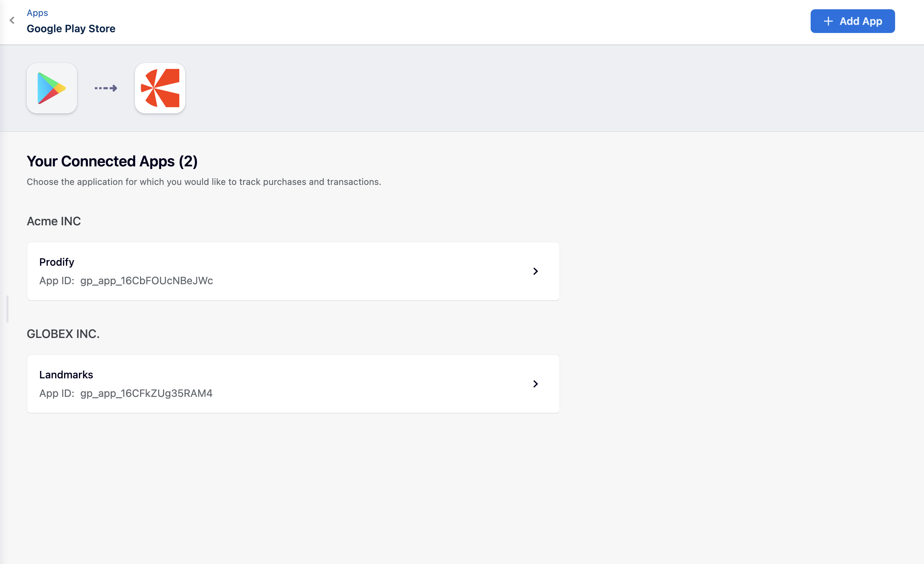Image resolution: width=924 pixels, height=564 pixels.
Task: Open the Landmarks app name
Action: tap(66, 374)
